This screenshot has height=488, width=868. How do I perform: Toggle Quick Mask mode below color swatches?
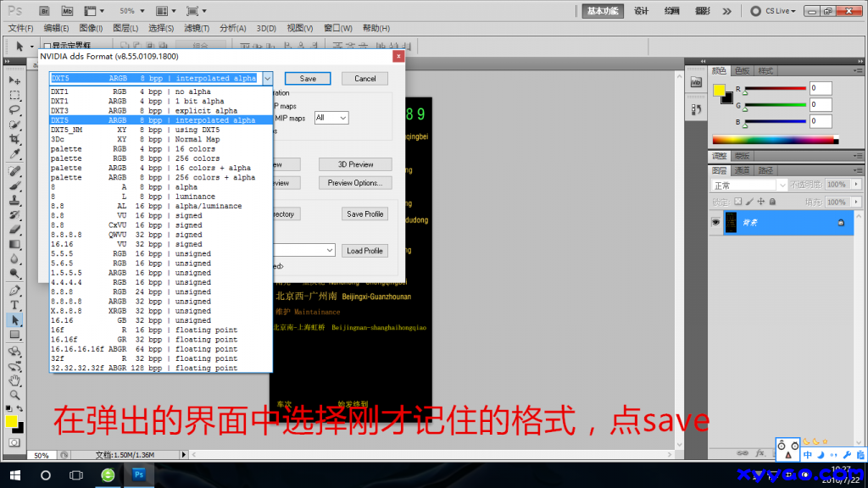[14, 442]
